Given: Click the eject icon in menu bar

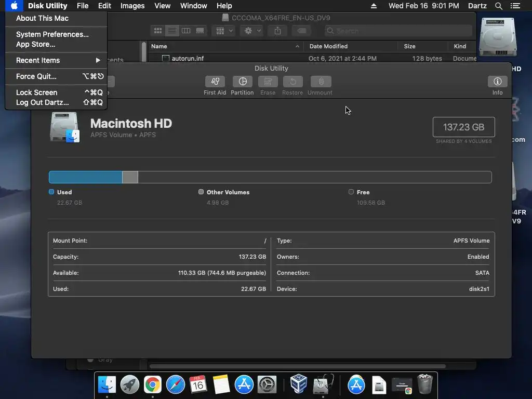Looking at the screenshot, I should click(374, 6).
